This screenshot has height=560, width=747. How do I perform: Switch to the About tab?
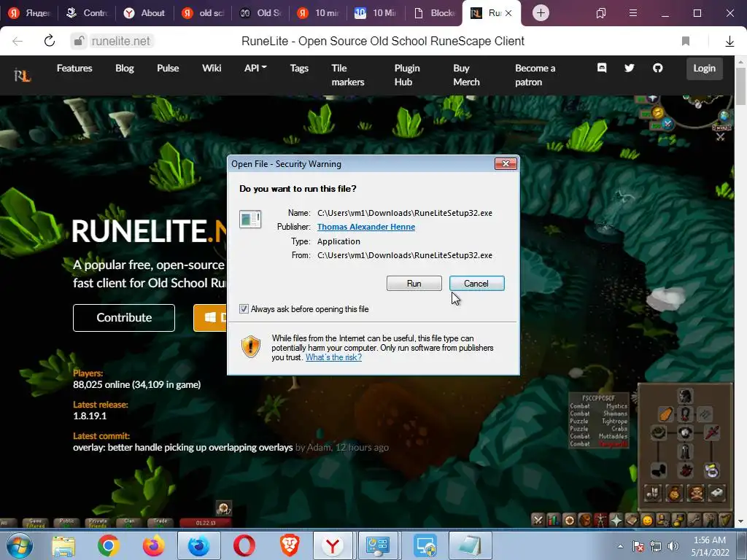pyautogui.click(x=144, y=13)
